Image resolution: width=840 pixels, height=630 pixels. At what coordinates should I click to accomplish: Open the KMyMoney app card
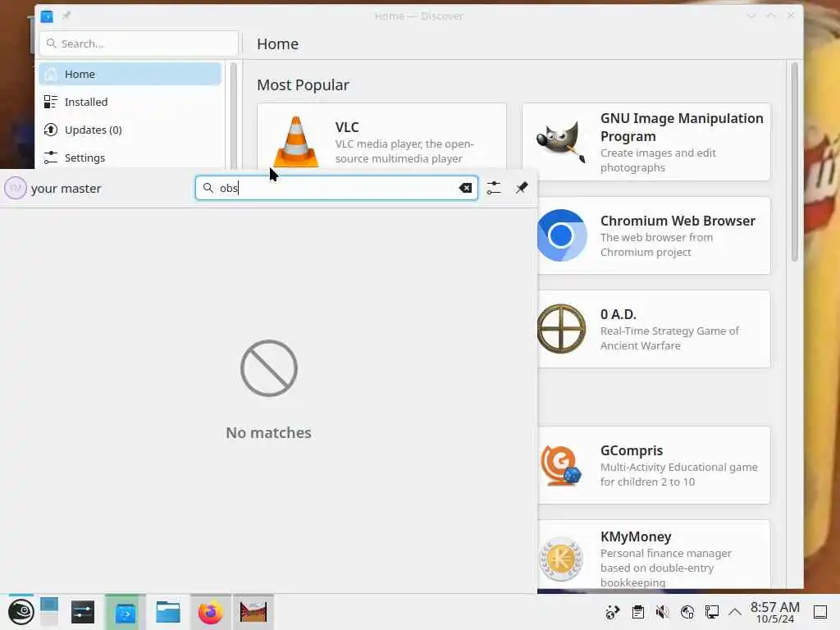pyautogui.click(x=654, y=555)
